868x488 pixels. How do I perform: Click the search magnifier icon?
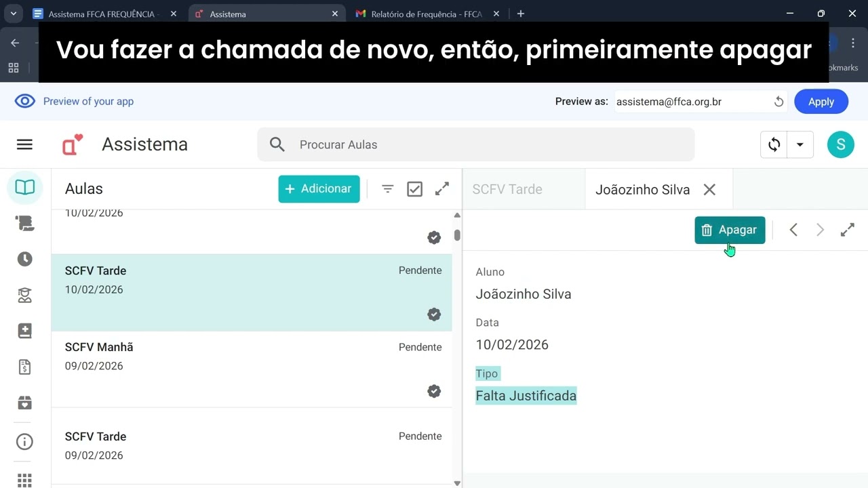(x=277, y=144)
